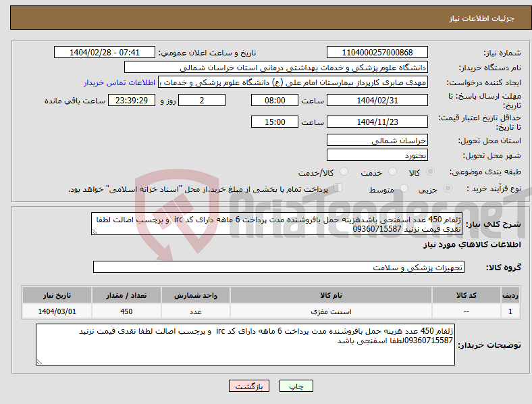Click the شرح کلی نیاز text area
The width and height of the screenshot is (532, 404).
pyautogui.click(x=277, y=224)
